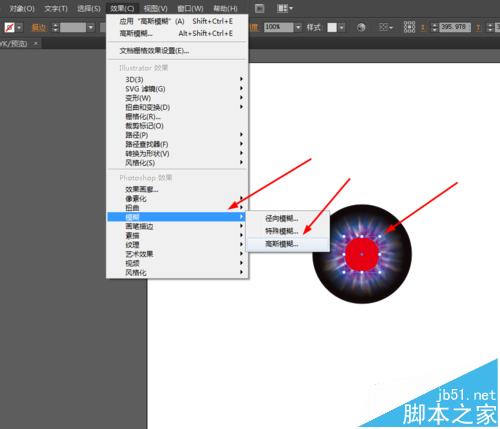This screenshot has height=429, width=500.
Task: Expand the stroke weight dropdown
Action: pyautogui.click(x=91, y=27)
